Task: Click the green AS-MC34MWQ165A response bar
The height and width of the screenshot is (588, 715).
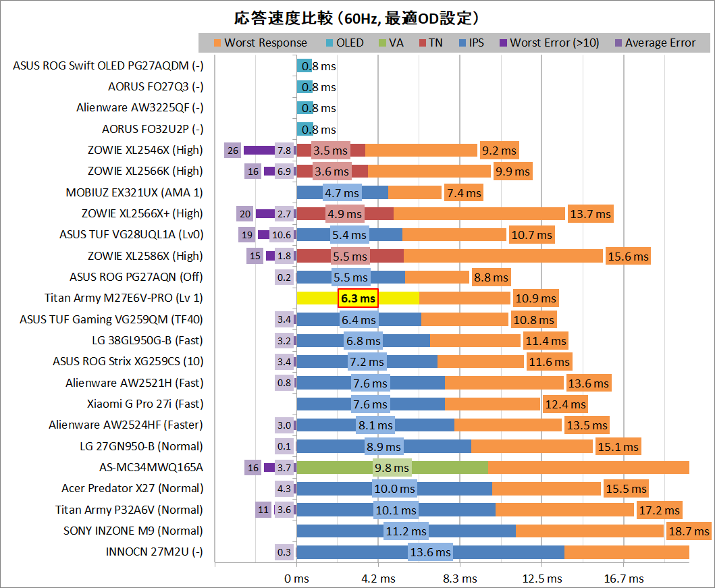Action: point(392,468)
